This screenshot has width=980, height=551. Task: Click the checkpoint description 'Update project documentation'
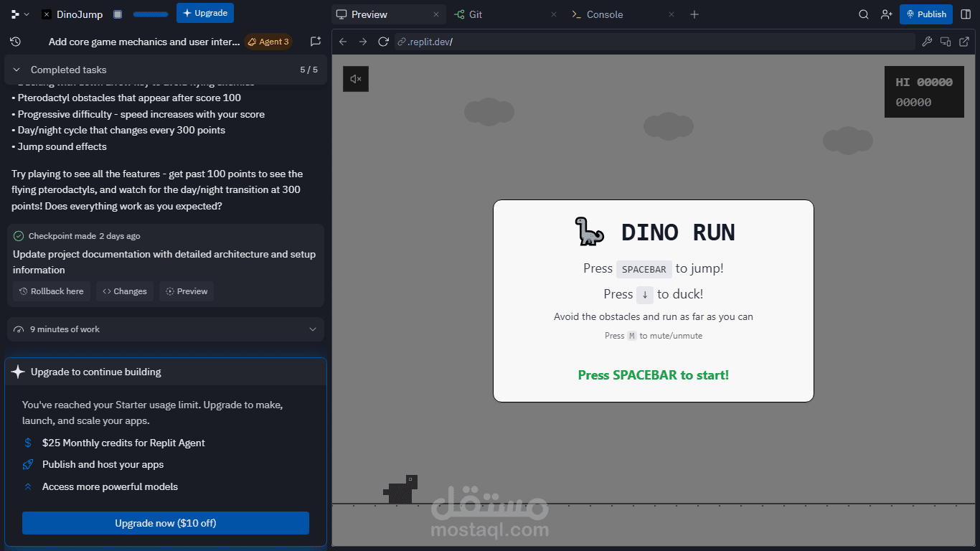164,262
